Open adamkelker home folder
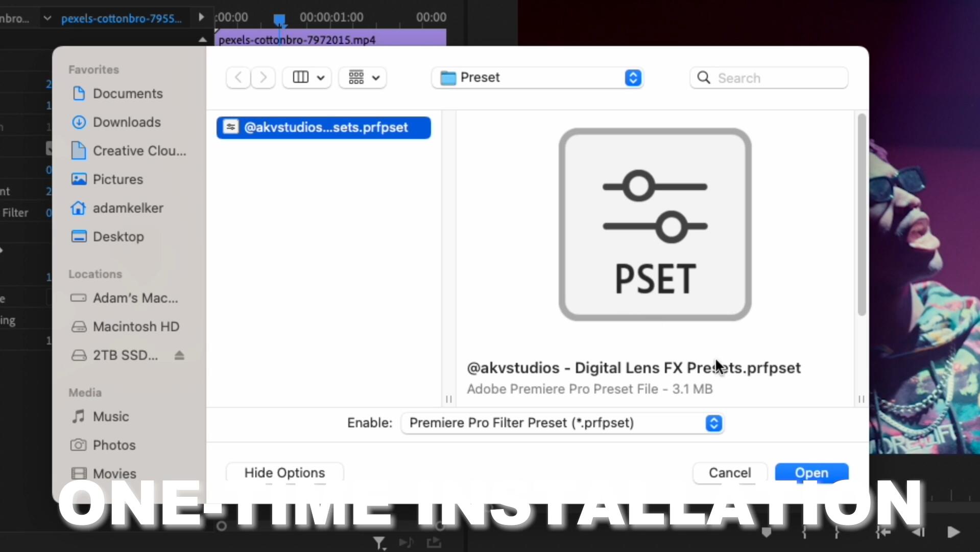This screenshot has height=552, width=980. [x=117, y=208]
